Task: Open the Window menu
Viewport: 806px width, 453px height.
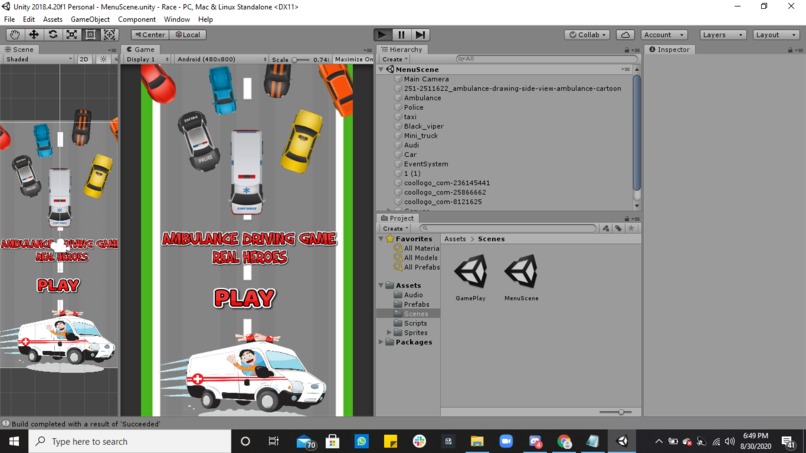Action: click(177, 19)
